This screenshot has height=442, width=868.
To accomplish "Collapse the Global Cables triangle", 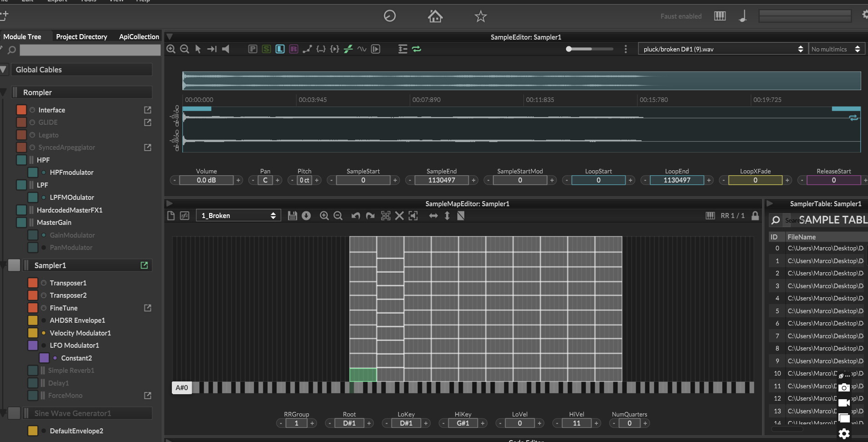I will (x=4, y=70).
